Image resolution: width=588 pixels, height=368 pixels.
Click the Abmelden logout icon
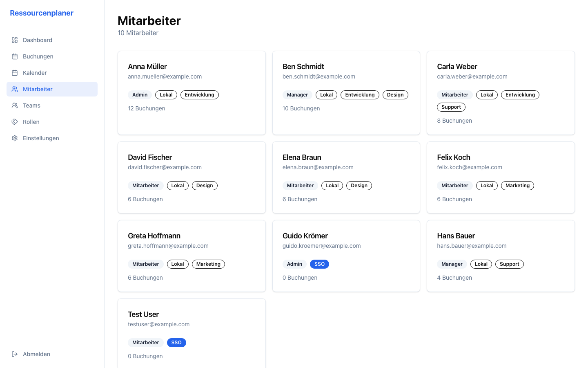tap(15, 354)
